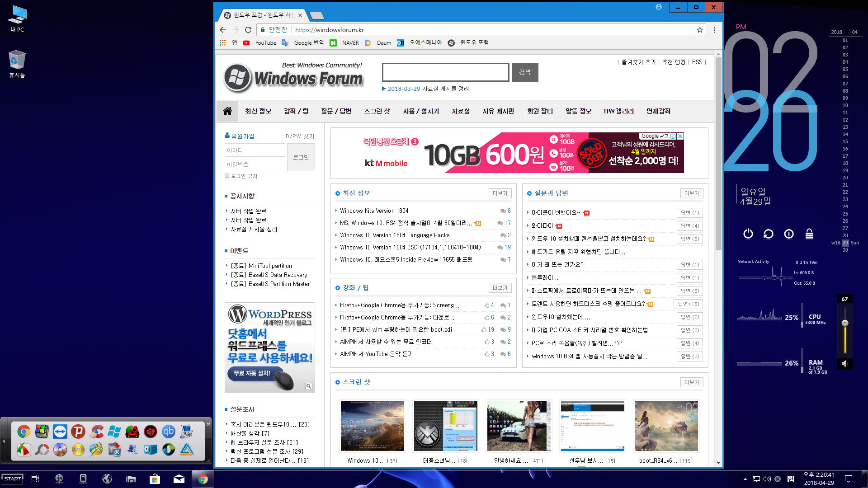Open the golden disc icon in the dock
Screen dimensions: 868x488
point(78,450)
